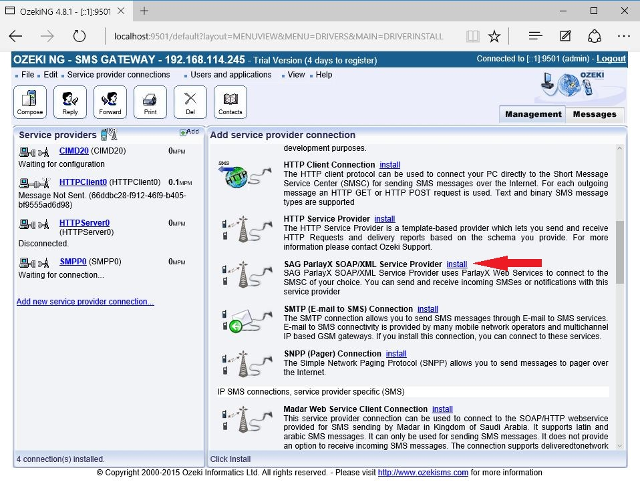Click the browser address bar
The image size is (640, 484).
[x=278, y=36]
